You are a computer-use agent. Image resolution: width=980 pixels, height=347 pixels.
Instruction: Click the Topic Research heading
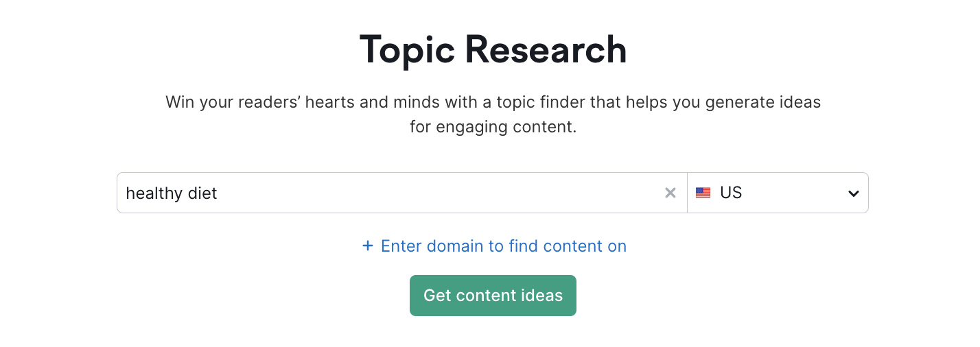(x=493, y=49)
